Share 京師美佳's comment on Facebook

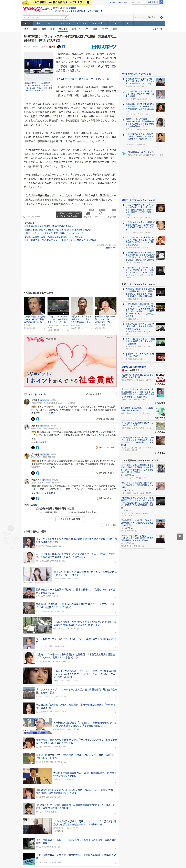point(38,447)
